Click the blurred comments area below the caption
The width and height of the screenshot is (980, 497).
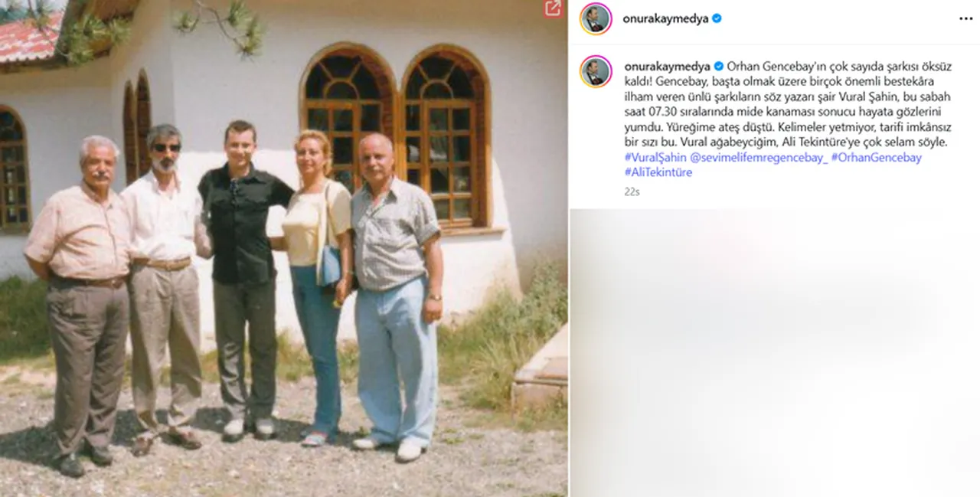coord(774,353)
